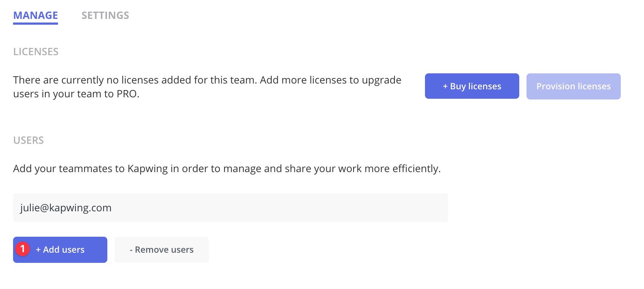Open the MANAGE tab
The image size is (644, 289).
pos(36,15)
